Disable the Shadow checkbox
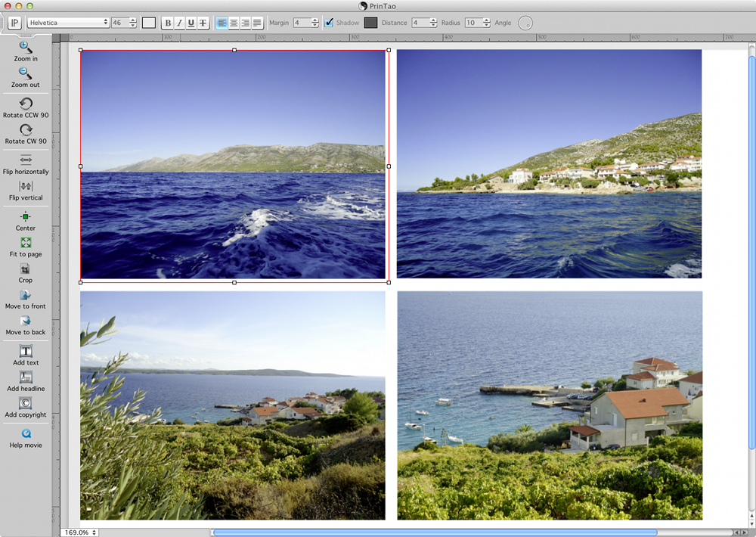Screen dimensions: 756x537 tap(329, 23)
